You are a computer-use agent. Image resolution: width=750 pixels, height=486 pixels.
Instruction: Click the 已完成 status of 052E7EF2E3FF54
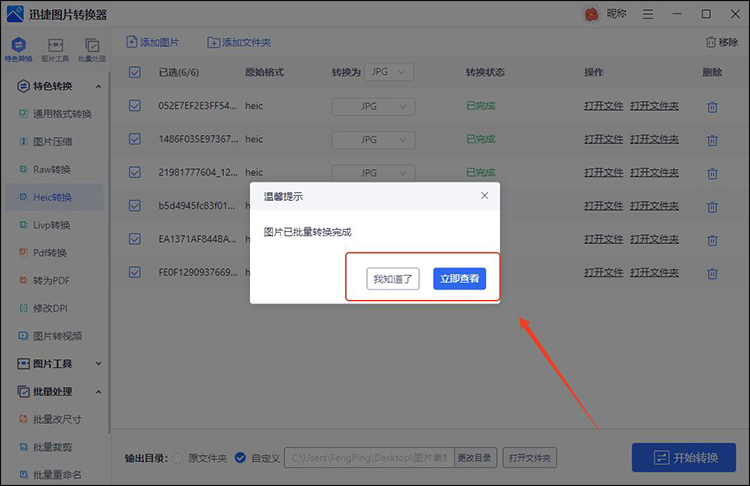point(481,106)
